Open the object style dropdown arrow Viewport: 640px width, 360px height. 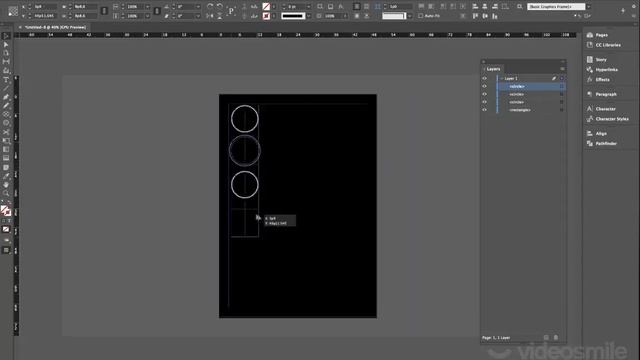click(588, 7)
